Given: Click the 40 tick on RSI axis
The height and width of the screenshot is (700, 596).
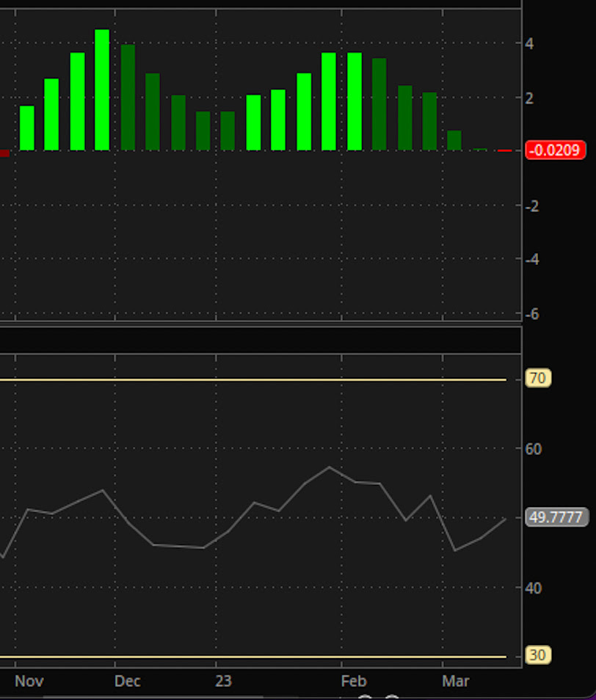Looking at the screenshot, I should [534, 588].
